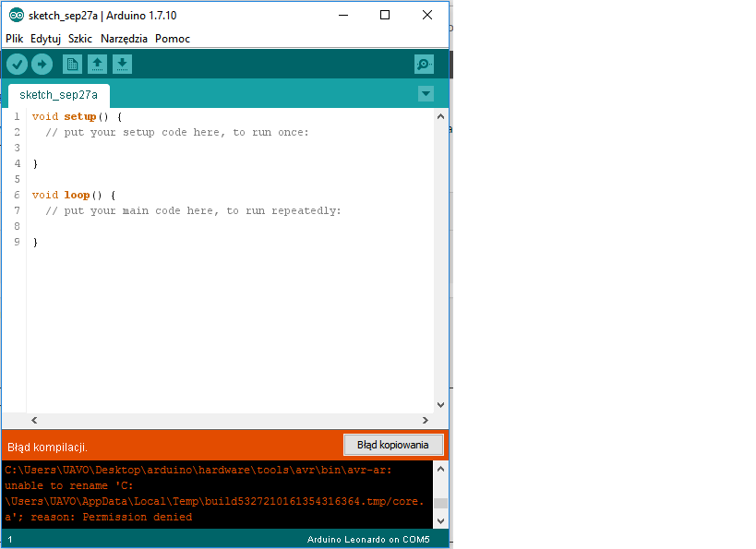Click the avr-ar path error line

coord(198,470)
